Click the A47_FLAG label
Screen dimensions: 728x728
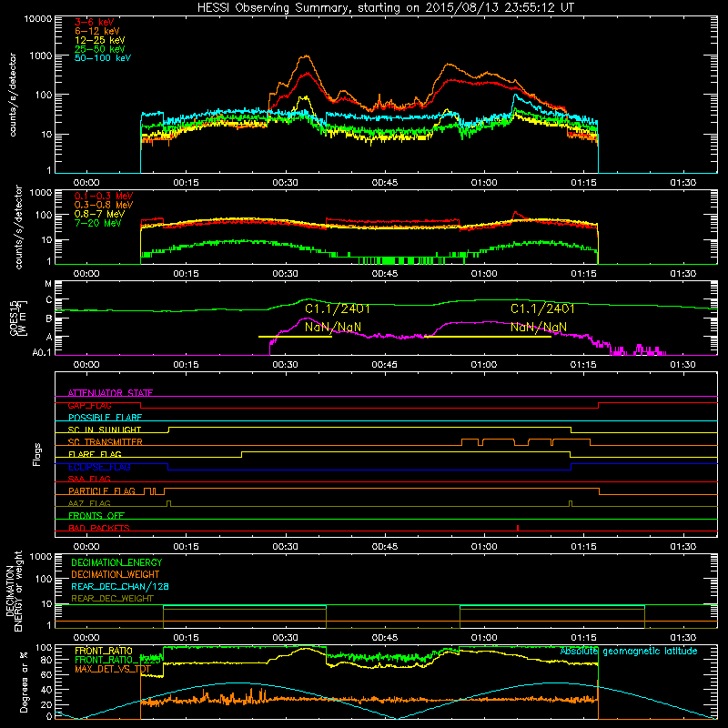(x=89, y=503)
